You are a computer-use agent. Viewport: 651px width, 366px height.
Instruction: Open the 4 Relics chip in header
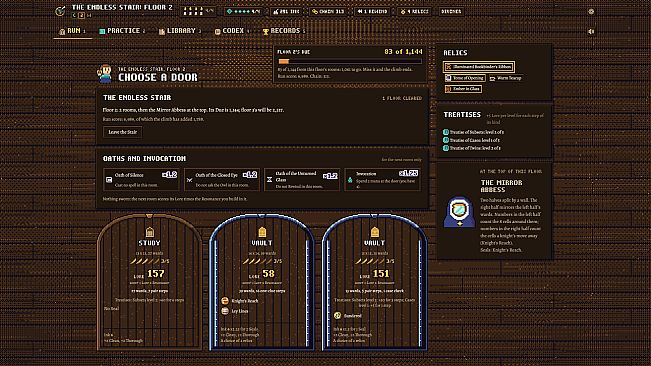pyautogui.click(x=414, y=12)
